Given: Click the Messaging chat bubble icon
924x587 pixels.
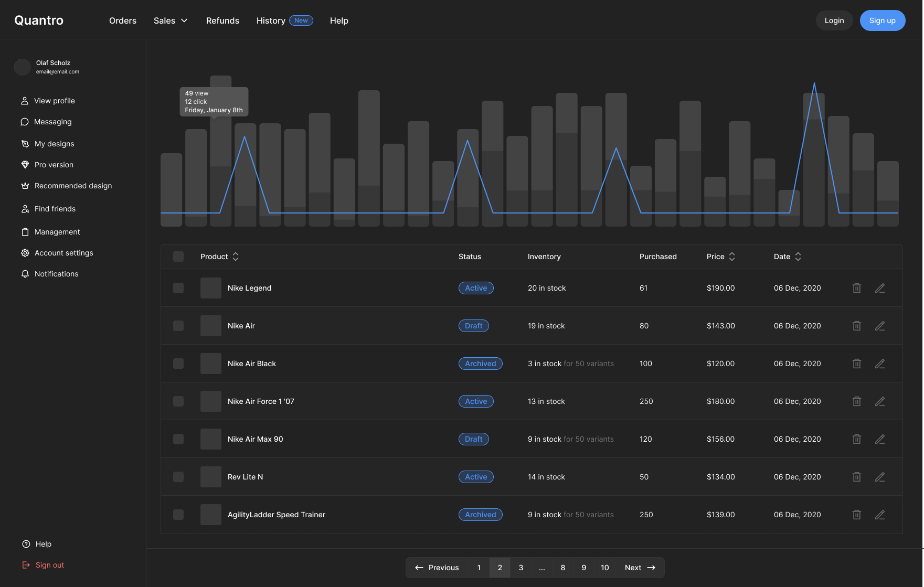Looking at the screenshot, I should (25, 122).
